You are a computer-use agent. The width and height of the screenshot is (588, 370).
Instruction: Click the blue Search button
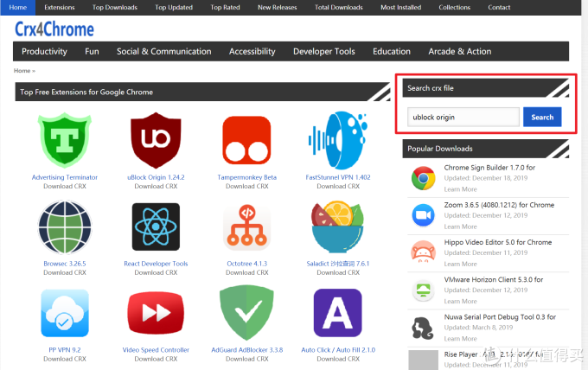542,117
